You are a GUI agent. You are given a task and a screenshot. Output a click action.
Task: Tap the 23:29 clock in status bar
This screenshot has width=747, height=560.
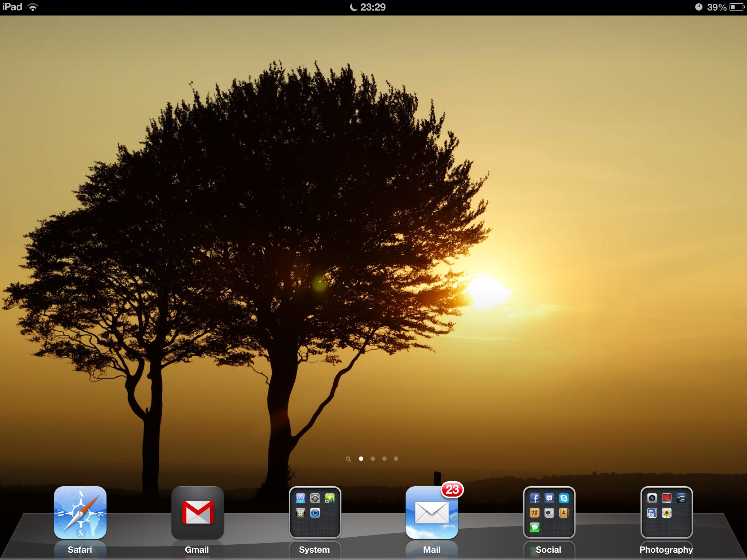coord(373,7)
